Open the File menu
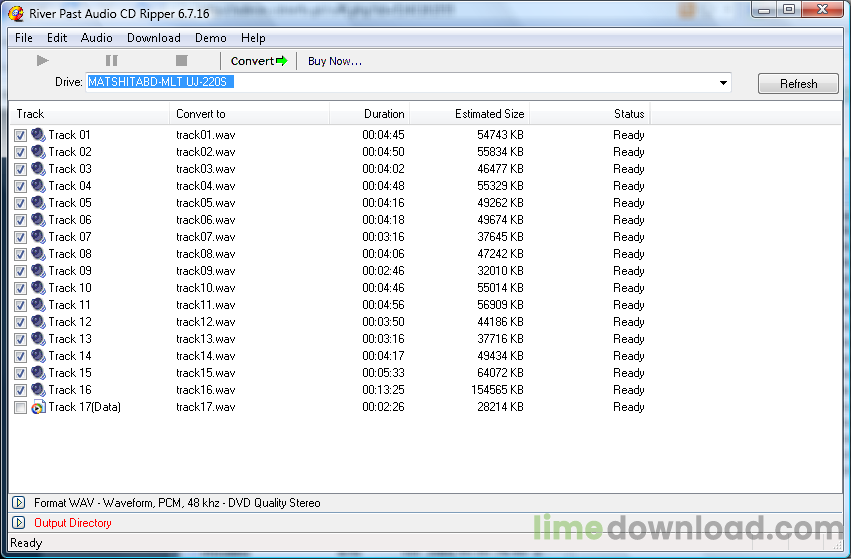Screen dimensions: 851x559 coord(24,38)
